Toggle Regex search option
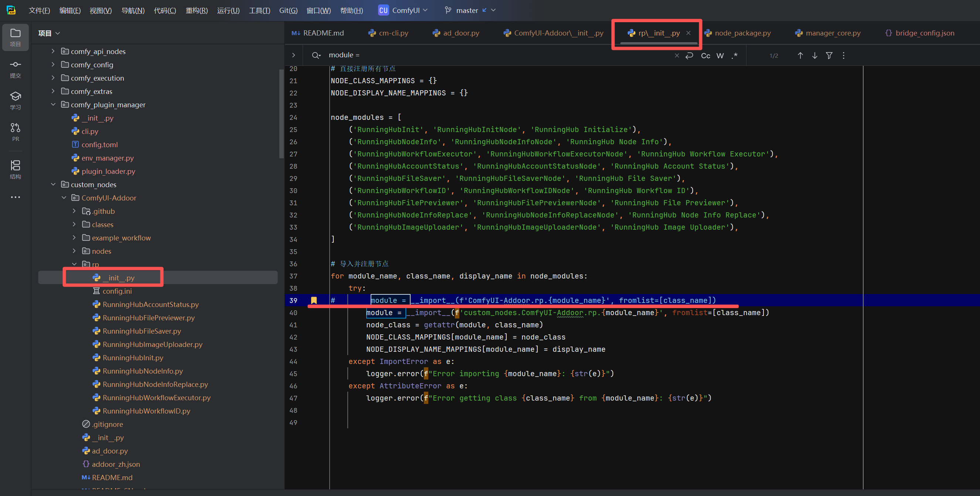The image size is (980, 496). coord(734,55)
